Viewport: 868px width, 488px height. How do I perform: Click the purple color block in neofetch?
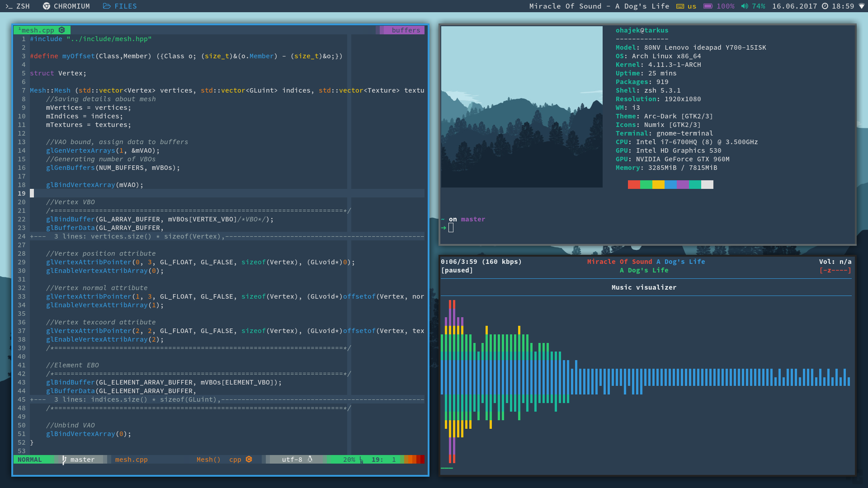pyautogui.click(x=683, y=184)
